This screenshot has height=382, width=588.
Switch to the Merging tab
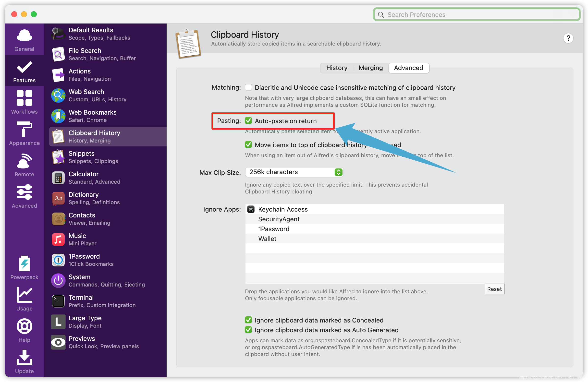coord(370,68)
